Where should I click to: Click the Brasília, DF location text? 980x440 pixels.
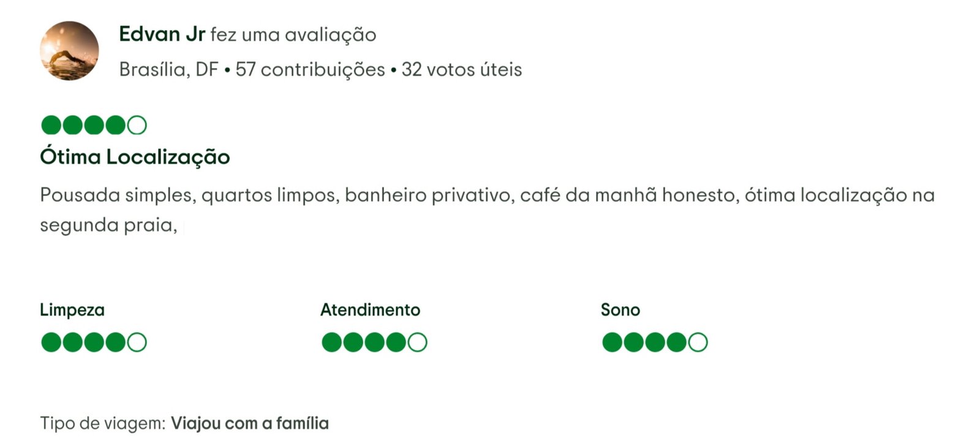click(x=168, y=70)
